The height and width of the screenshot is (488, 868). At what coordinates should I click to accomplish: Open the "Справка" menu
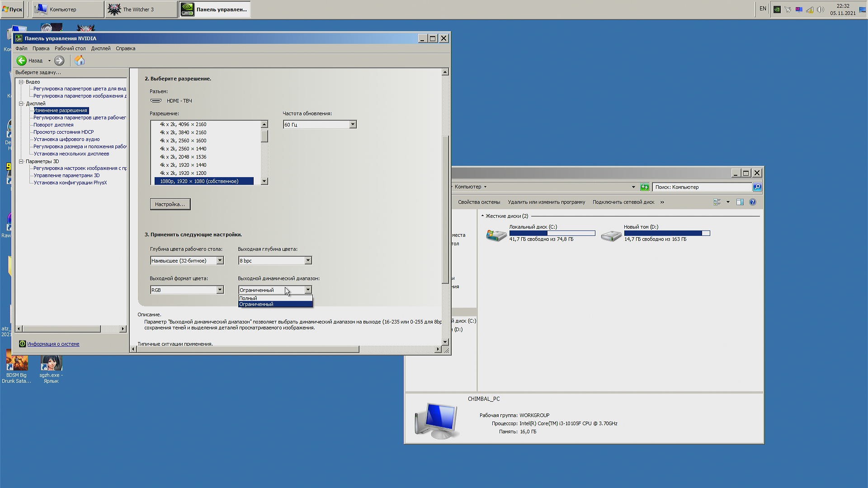125,48
